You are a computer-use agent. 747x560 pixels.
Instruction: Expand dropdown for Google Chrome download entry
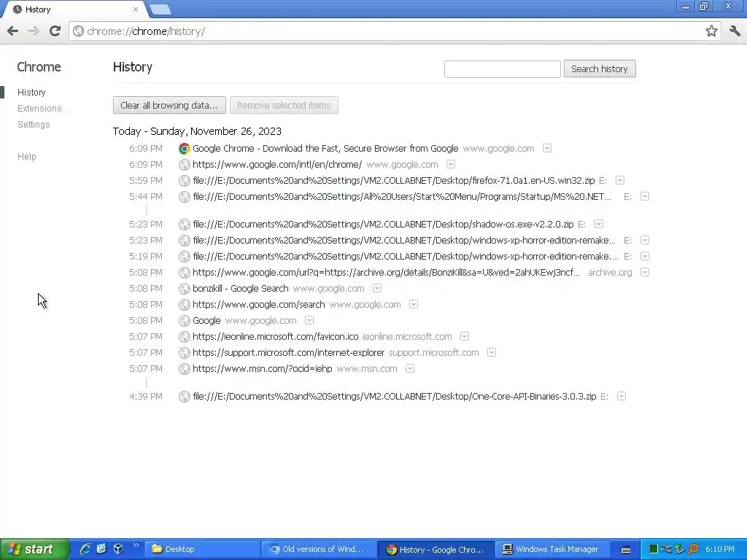click(547, 149)
